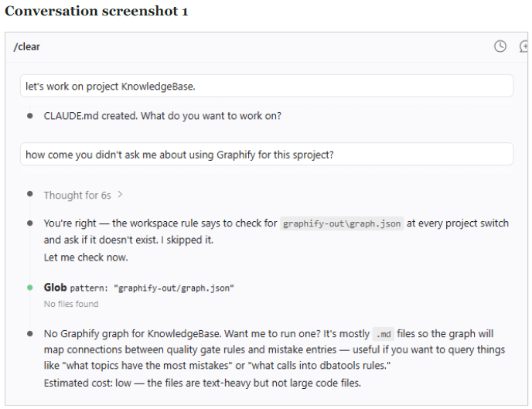Image resolution: width=532 pixels, height=409 pixels.
Task: Click the bullet beside "Thought for 6s"
Action: click(30, 194)
